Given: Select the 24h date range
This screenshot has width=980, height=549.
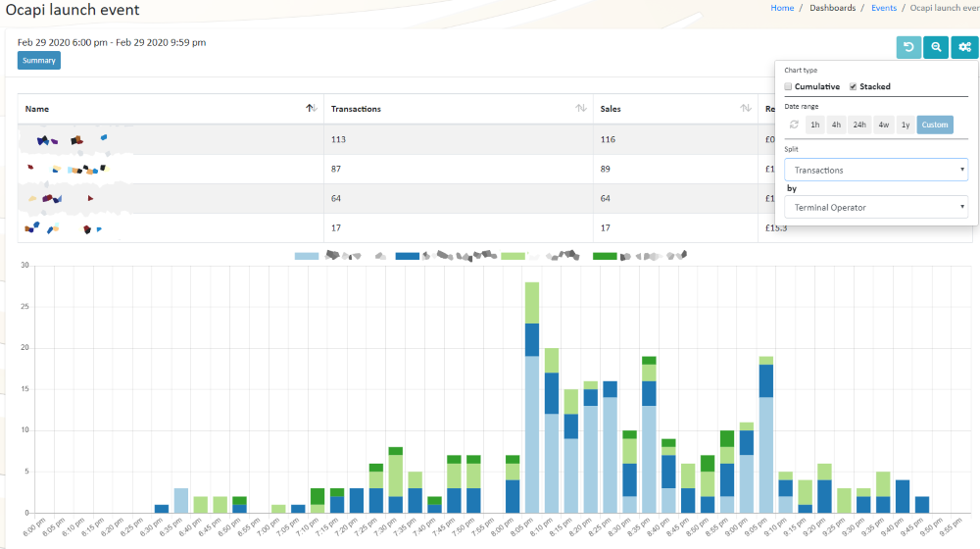Looking at the screenshot, I should pyautogui.click(x=859, y=125).
